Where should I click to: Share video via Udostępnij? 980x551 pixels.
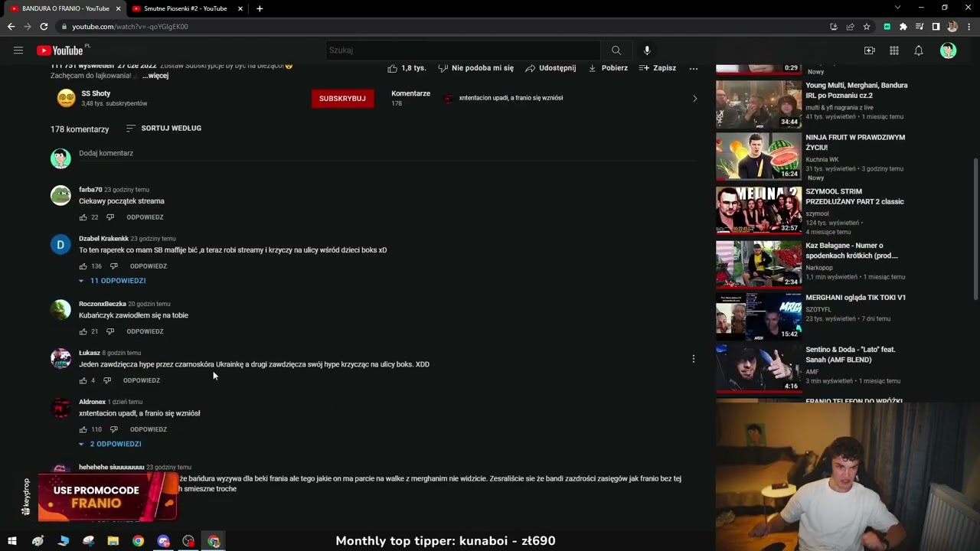550,68
